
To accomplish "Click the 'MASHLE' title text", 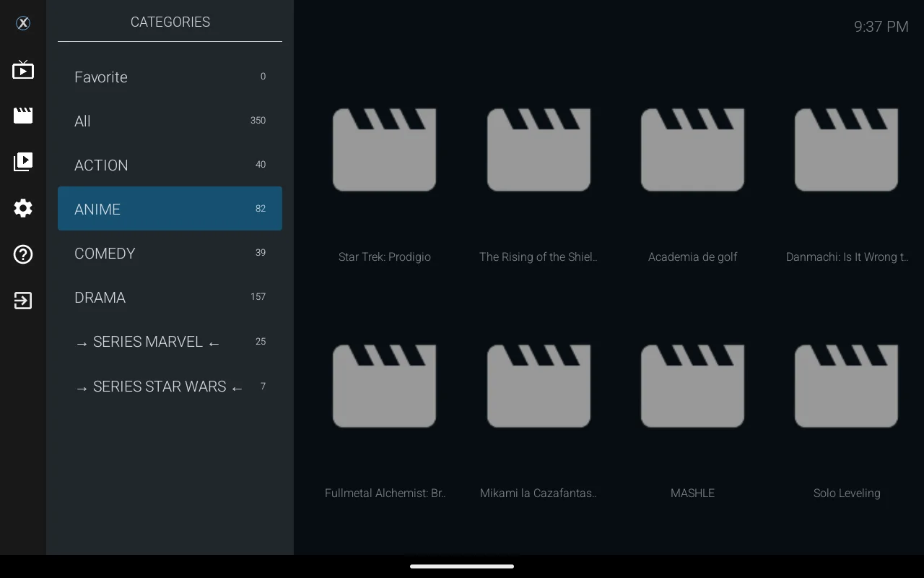I will (x=692, y=493).
